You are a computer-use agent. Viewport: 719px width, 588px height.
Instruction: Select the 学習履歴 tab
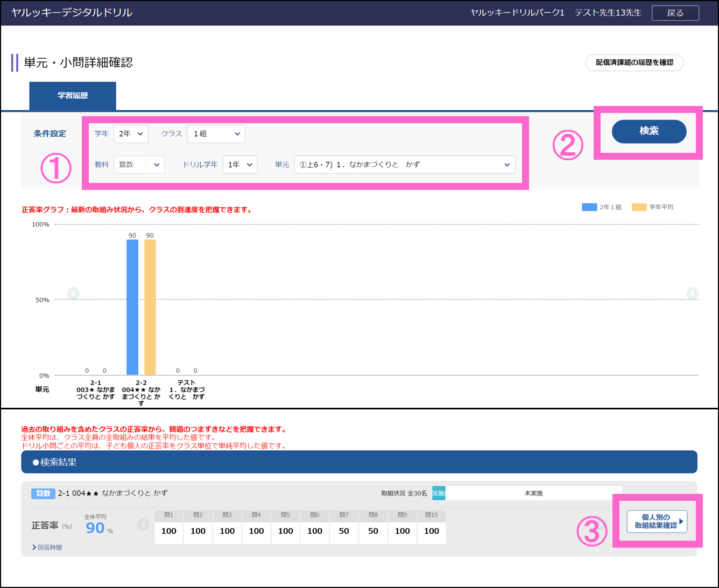tap(73, 96)
